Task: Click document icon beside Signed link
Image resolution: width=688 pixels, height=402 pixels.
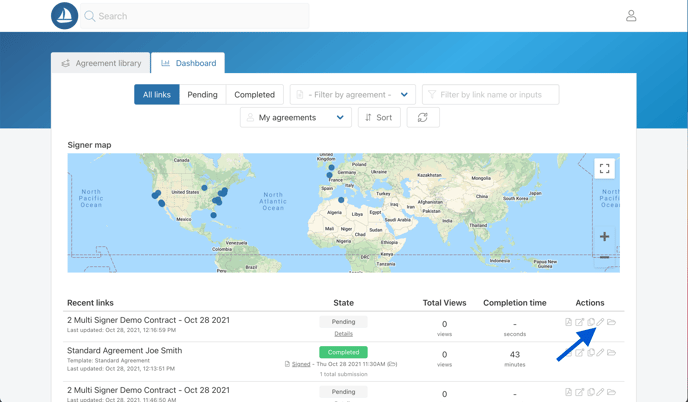Action: pyautogui.click(x=287, y=364)
